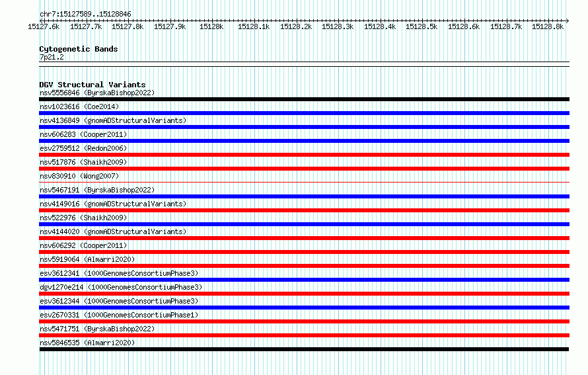Select blue bar under nsv5467191
Viewport: 588px width, 375px height.
tap(304, 196)
